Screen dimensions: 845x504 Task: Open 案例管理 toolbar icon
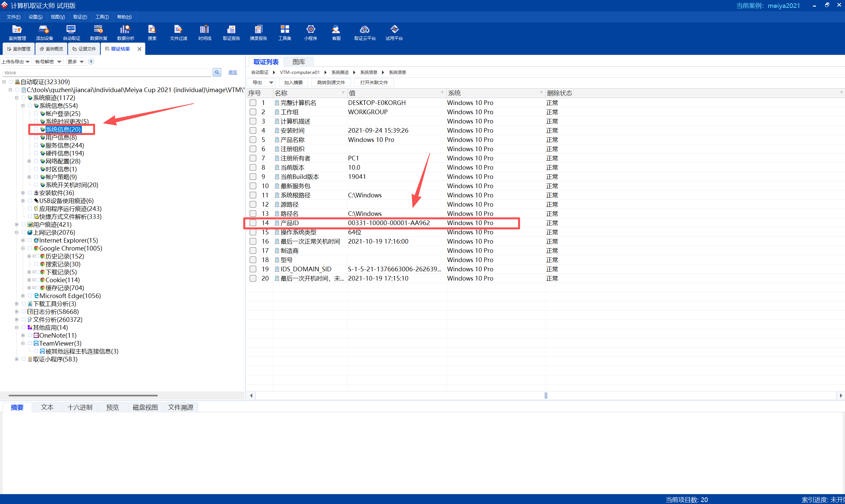(x=17, y=33)
